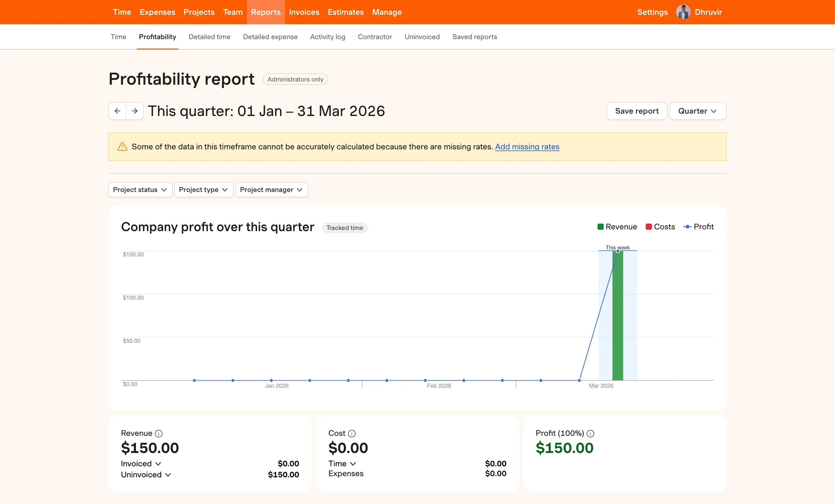This screenshot has width=835, height=504.
Task: Follow the Add missing rates link
Action: pos(527,147)
